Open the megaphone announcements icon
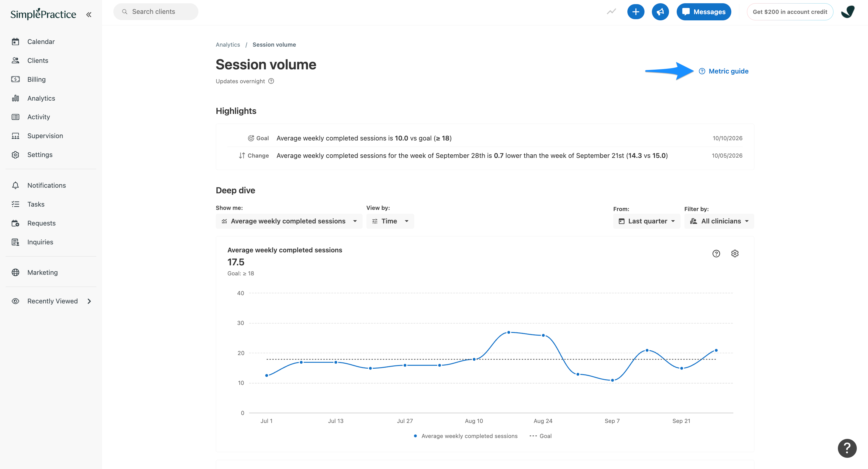The width and height of the screenshot is (868, 469). click(660, 12)
